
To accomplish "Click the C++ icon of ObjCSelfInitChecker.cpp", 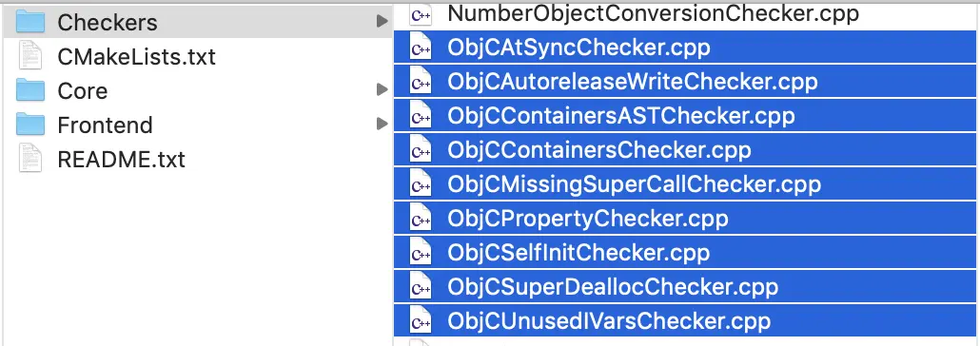I will (421, 253).
